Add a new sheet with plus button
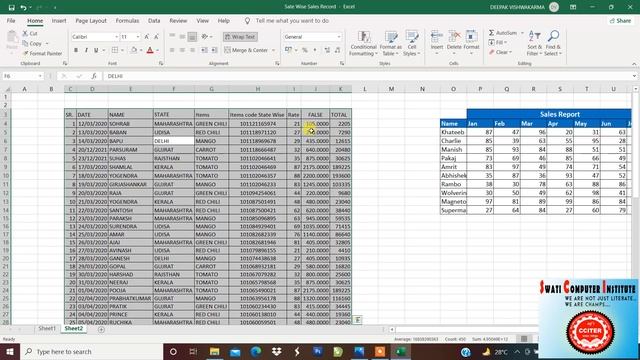Image resolution: width=640 pixels, height=360 pixels. (x=101, y=329)
